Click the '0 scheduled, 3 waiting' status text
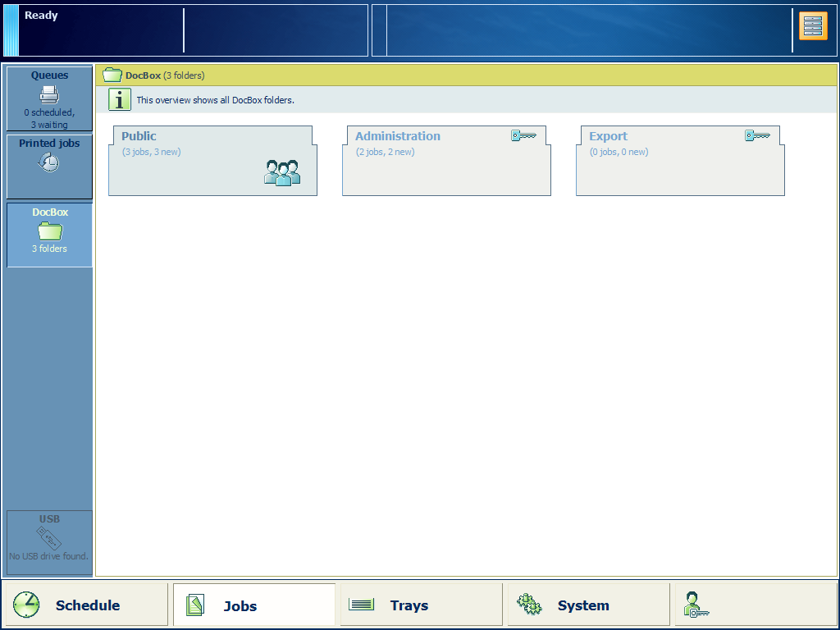 pos(49,118)
